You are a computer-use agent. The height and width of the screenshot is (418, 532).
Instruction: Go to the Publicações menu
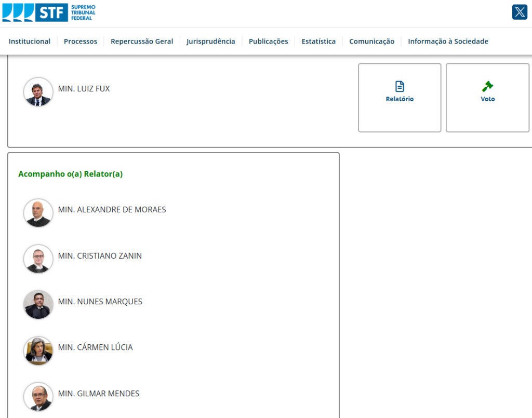[268, 42]
